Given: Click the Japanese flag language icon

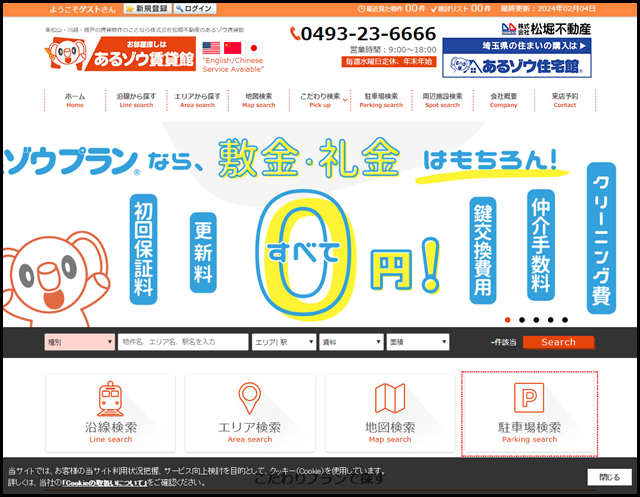Looking at the screenshot, I should (253, 48).
